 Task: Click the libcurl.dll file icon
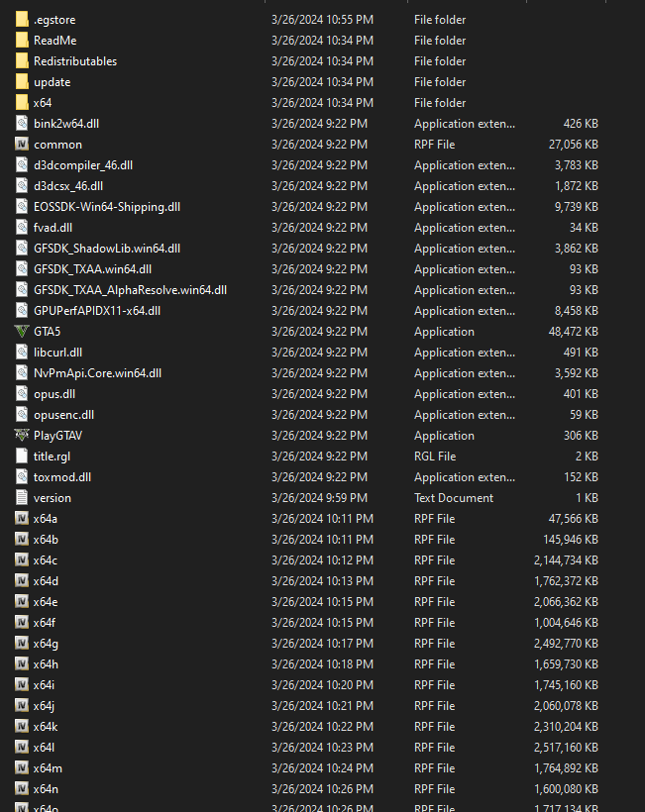[22, 353]
